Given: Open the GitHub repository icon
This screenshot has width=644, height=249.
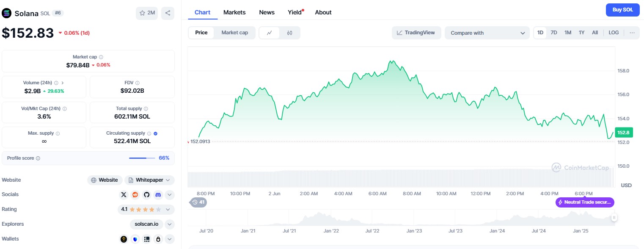Looking at the screenshot, I should [147, 195].
